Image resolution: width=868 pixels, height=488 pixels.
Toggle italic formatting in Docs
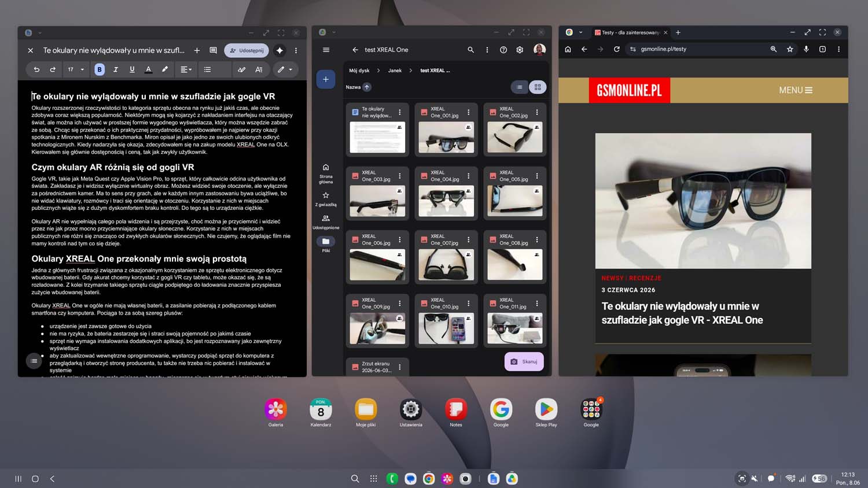click(116, 69)
